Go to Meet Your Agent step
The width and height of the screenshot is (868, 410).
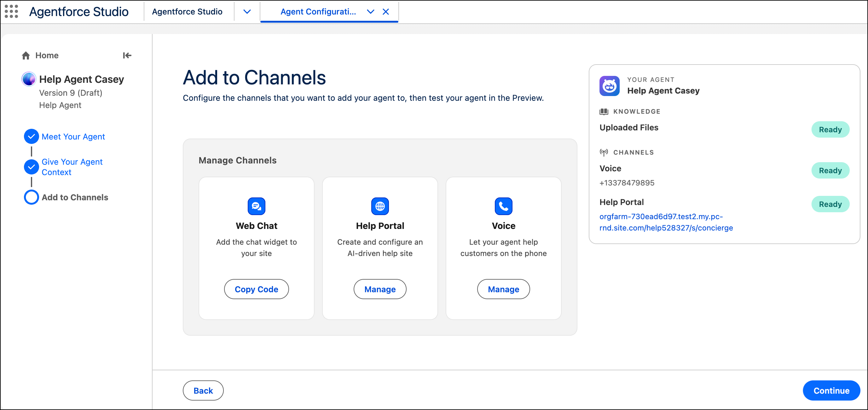pyautogui.click(x=73, y=136)
